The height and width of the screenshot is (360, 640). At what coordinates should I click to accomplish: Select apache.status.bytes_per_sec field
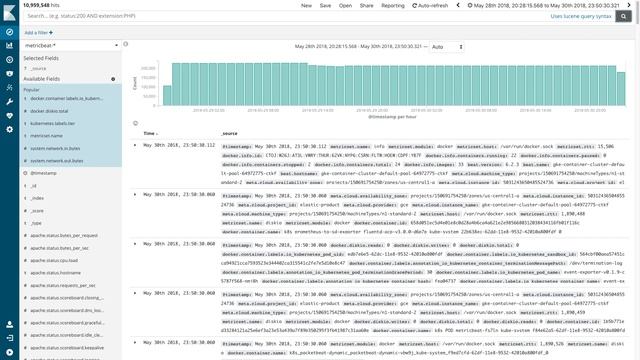pos(60,248)
